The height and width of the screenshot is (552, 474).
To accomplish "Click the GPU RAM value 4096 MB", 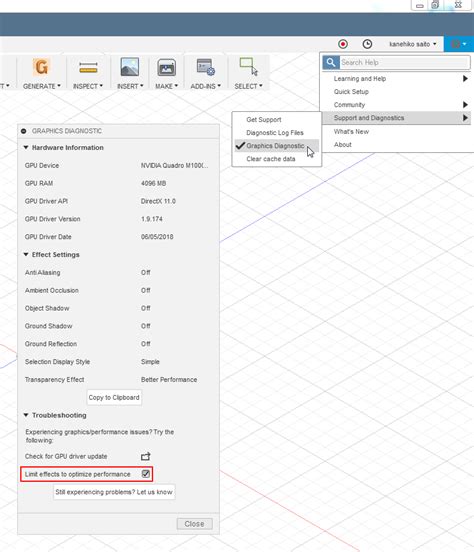I will 153,183.
